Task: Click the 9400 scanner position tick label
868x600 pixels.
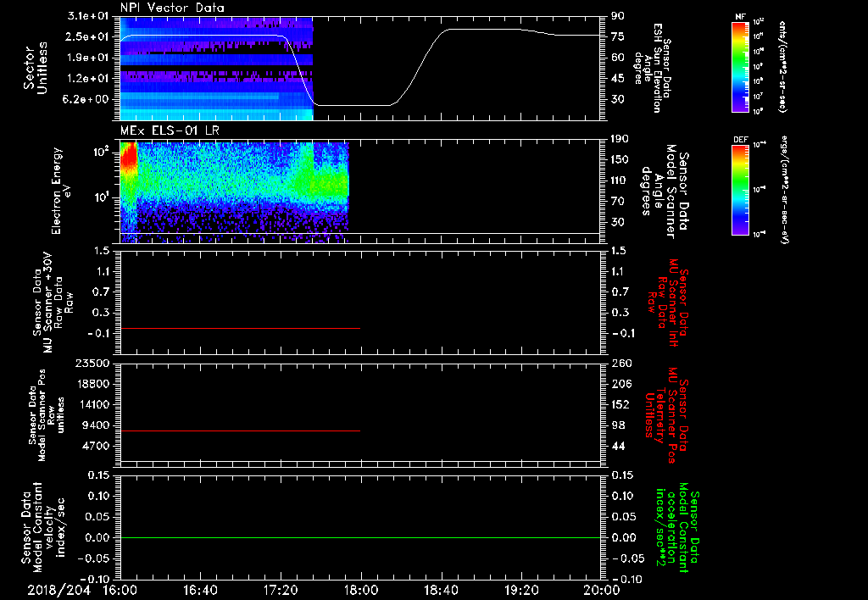Action: (x=97, y=425)
